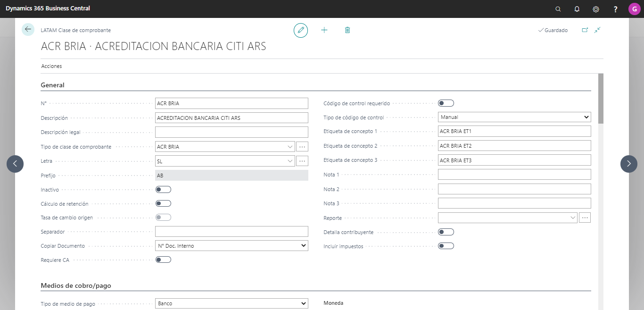This screenshot has height=310, width=644.
Task: Click Dynamics 365 Business Central title
Action: 48,8
